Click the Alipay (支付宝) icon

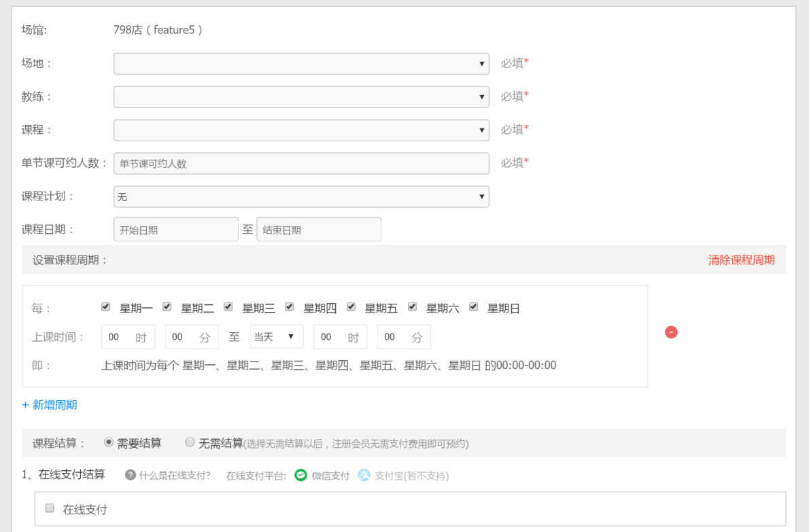364,476
